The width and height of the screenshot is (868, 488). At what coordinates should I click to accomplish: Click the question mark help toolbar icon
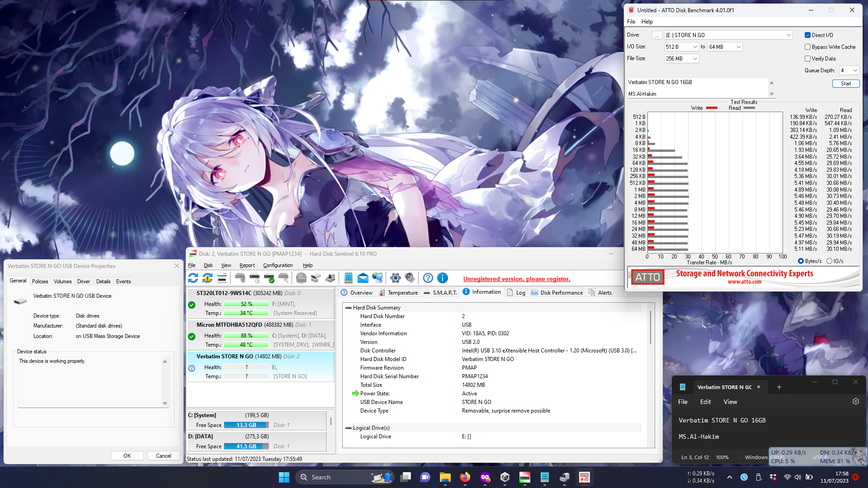point(428,278)
